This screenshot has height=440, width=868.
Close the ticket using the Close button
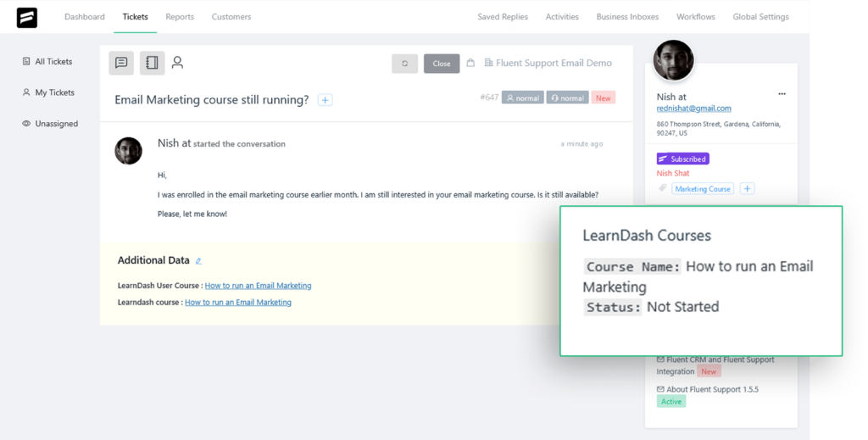tap(441, 64)
